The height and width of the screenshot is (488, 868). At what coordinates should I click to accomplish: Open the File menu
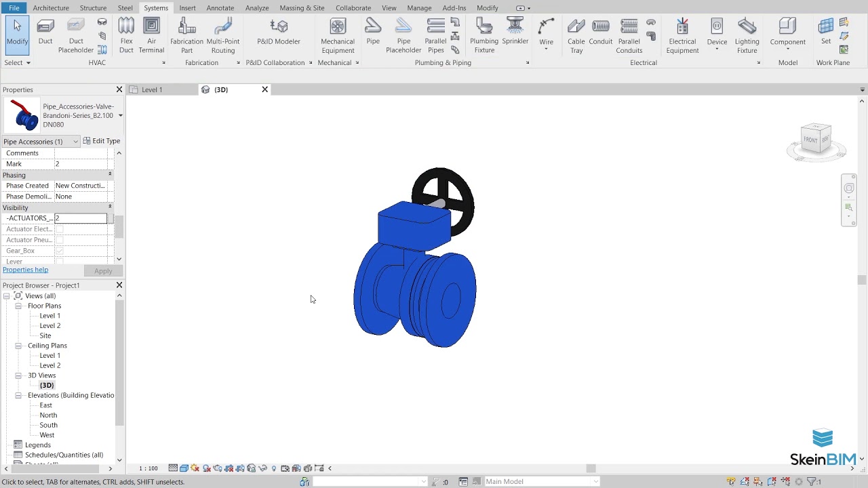tap(14, 7)
